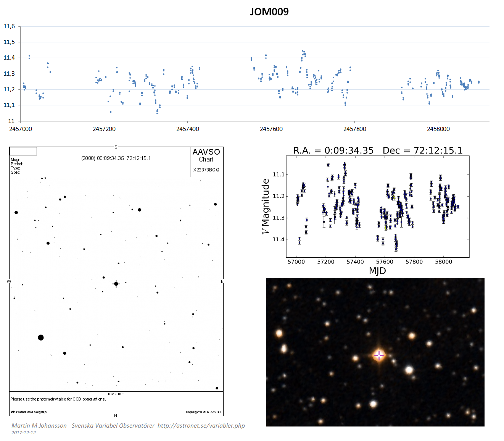Image resolution: width=504 pixels, height=441 pixels.
Task: Click the largest black star dot in chart
Action: click(41, 338)
